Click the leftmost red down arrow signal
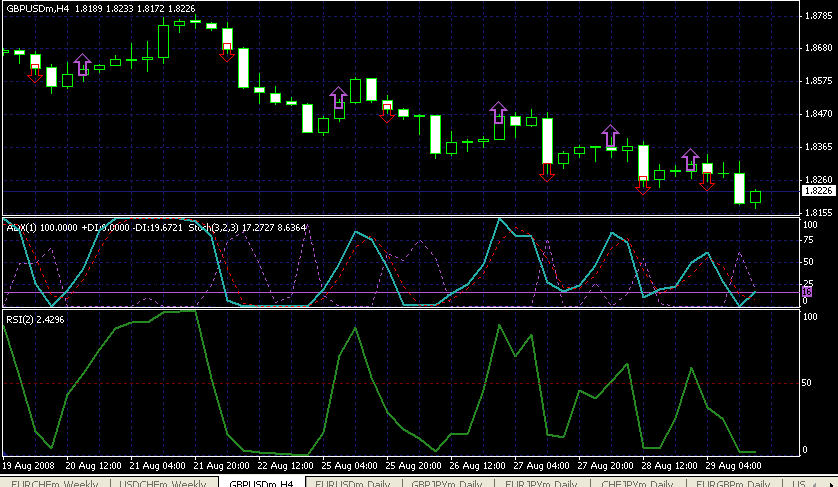The height and width of the screenshot is (487, 838). pyautogui.click(x=35, y=73)
